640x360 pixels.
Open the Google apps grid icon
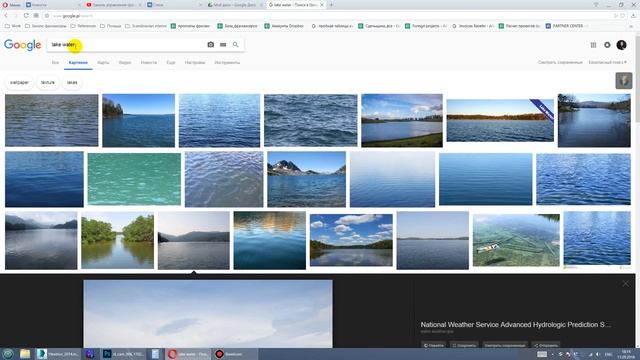tap(593, 45)
